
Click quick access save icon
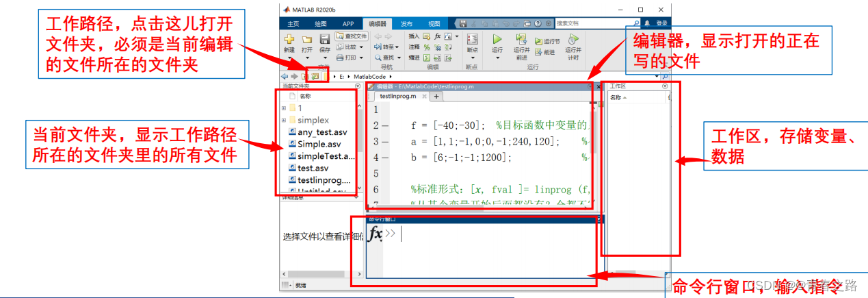(x=463, y=23)
